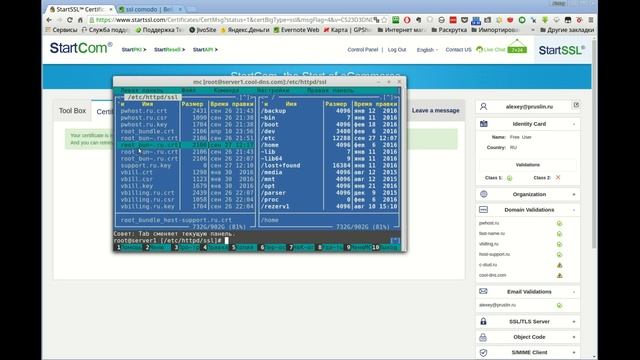Click the mc F5 copy function key
This screenshot has height=360, width=640.
[x=242, y=247]
